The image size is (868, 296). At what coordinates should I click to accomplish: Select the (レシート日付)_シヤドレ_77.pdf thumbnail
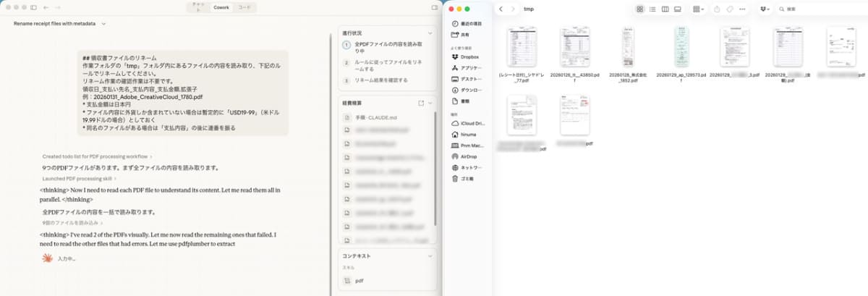(521, 47)
